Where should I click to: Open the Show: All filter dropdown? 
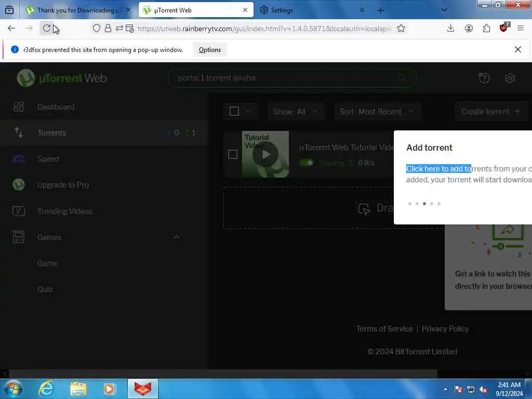295,112
